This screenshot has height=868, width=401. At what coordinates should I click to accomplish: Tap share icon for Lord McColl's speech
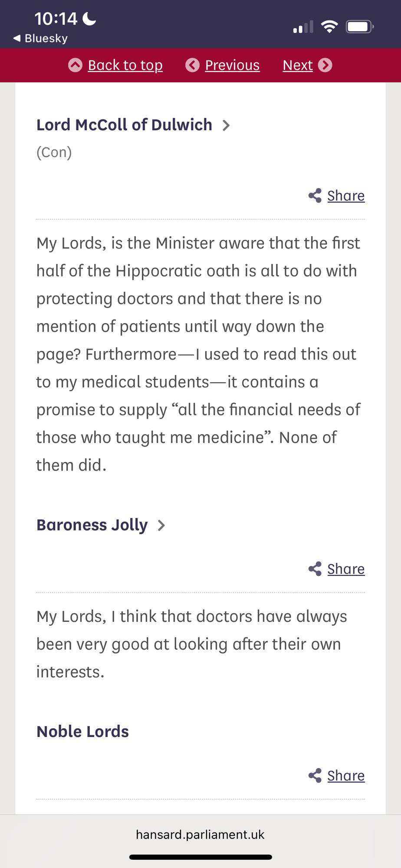pyautogui.click(x=315, y=196)
